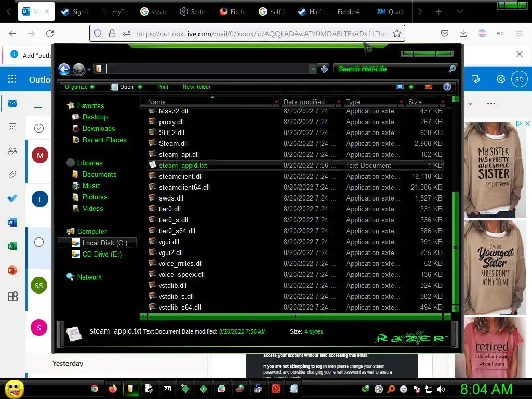Image resolution: width=532 pixels, height=399 pixels.
Task: Bookmark this page with the star icon
Action: (396, 33)
